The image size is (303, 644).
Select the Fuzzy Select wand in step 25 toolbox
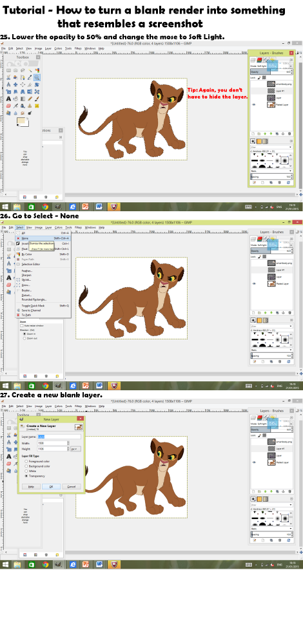[30, 70]
